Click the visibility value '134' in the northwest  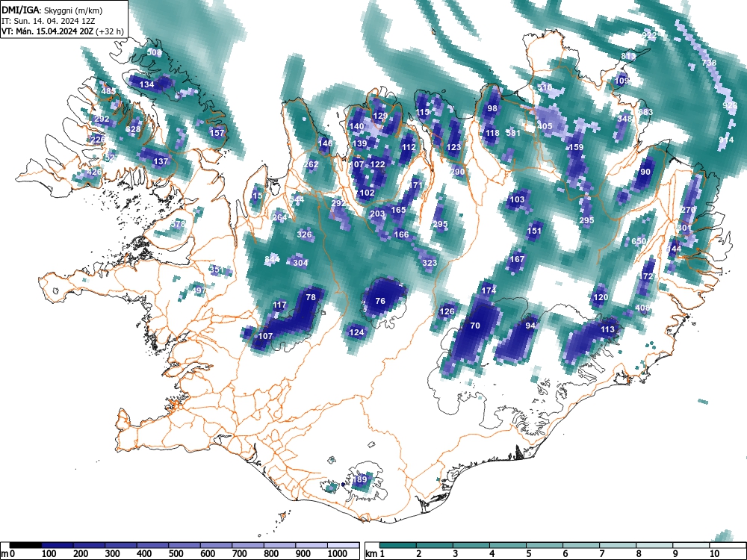click(146, 84)
